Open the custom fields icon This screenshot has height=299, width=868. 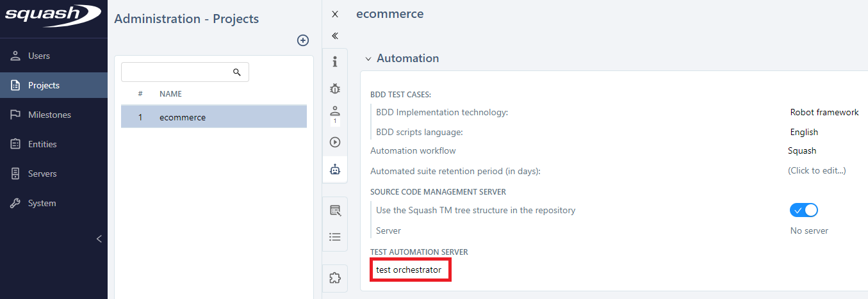point(334,210)
